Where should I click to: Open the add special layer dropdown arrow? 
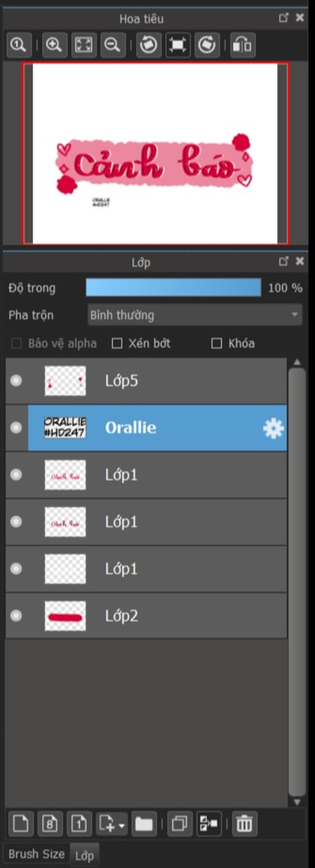click(x=122, y=826)
